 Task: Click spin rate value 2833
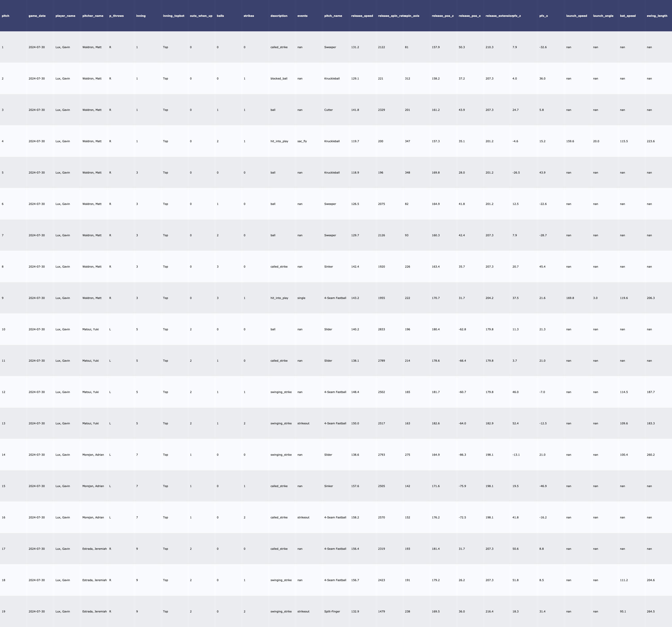(381, 329)
